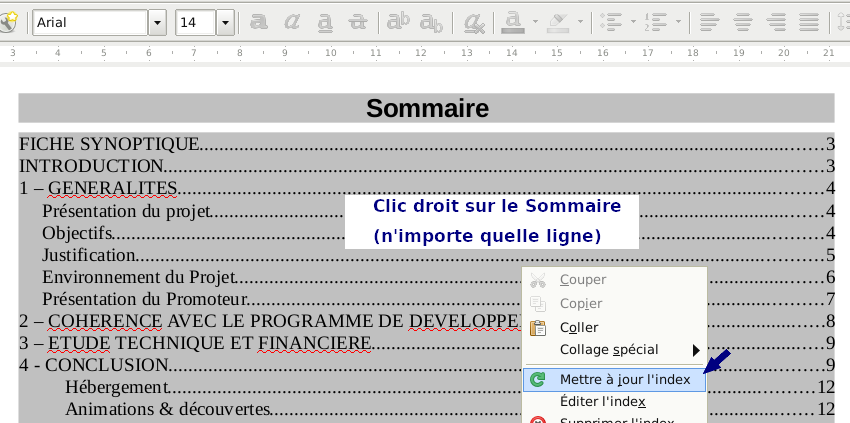This screenshot has width=850, height=423.
Task: Toggle numbered list icon
Action: pyautogui.click(x=655, y=22)
